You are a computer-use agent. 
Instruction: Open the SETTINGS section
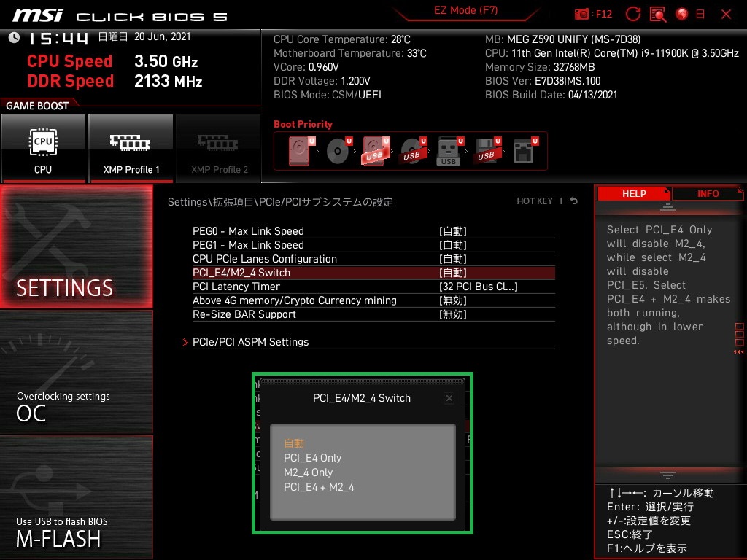click(x=76, y=246)
